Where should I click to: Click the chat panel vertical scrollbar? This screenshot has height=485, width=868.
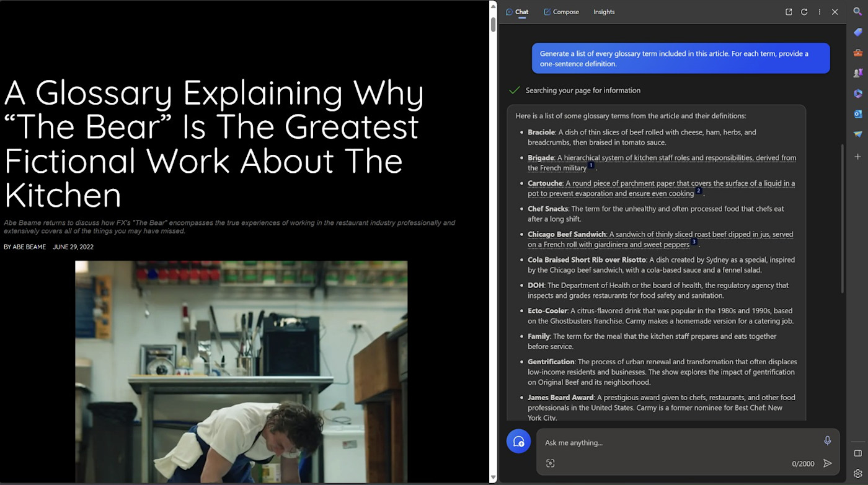841,218
